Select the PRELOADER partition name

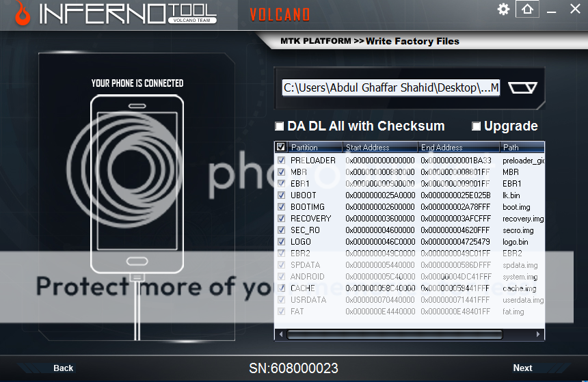pyautogui.click(x=312, y=161)
